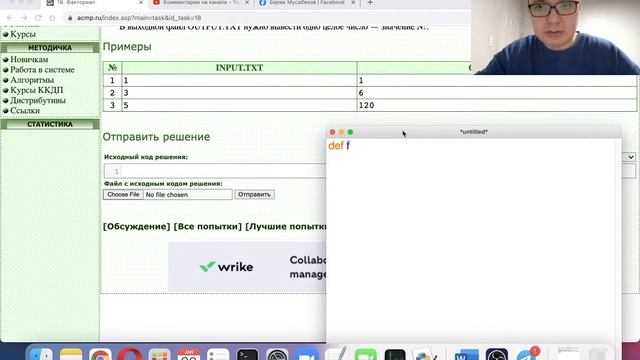The image size is (640, 360).
Task: Open the Курсы ККДП link
Action: click(x=37, y=90)
